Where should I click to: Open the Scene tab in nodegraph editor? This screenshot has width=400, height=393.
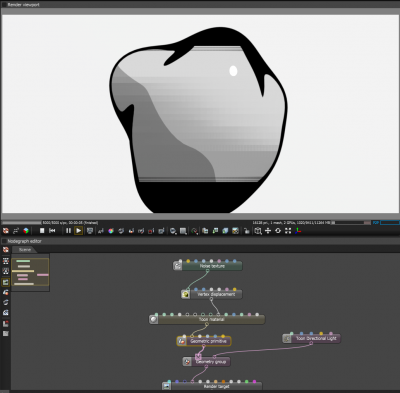tap(25, 250)
